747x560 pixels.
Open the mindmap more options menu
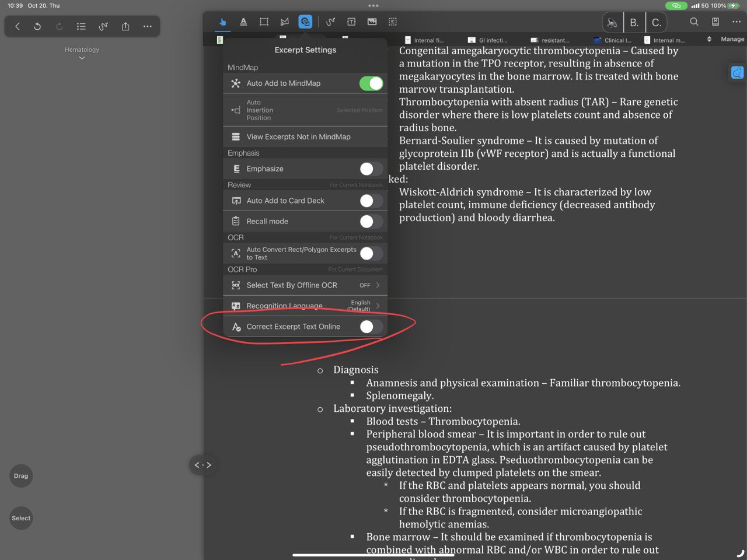[148, 26]
